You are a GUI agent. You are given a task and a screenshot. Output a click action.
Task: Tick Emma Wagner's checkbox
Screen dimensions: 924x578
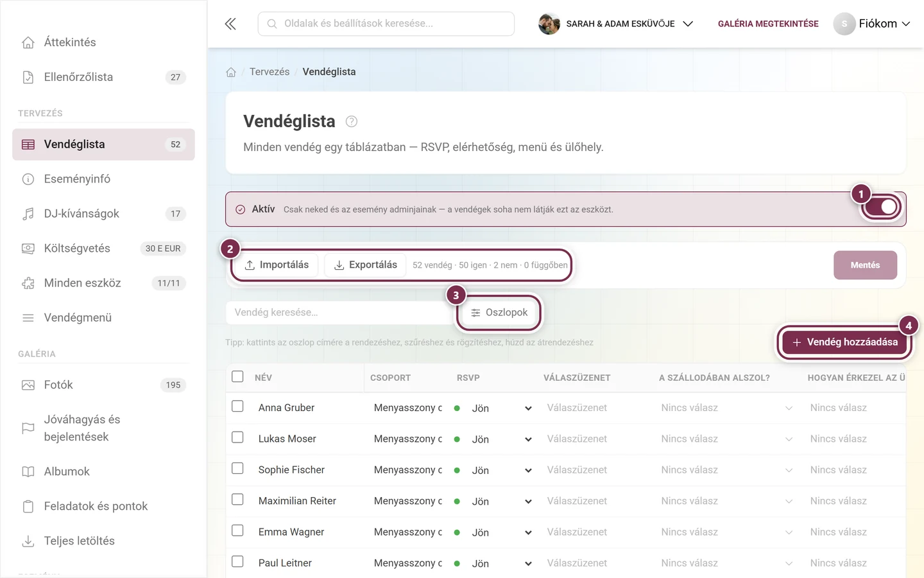point(237,530)
